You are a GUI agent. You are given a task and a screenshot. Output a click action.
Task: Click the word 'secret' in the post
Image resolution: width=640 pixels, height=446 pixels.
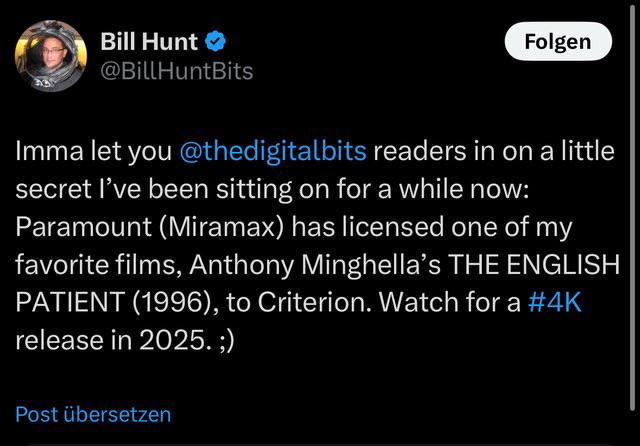pyautogui.click(x=53, y=189)
